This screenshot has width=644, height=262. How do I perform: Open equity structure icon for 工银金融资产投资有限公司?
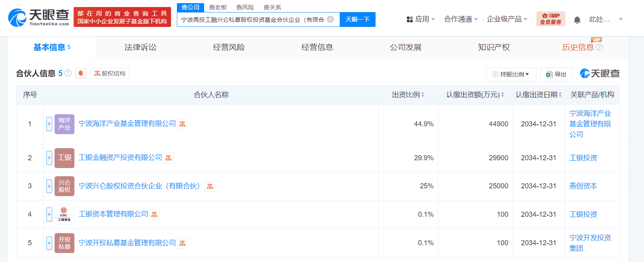[x=168, y=158]
